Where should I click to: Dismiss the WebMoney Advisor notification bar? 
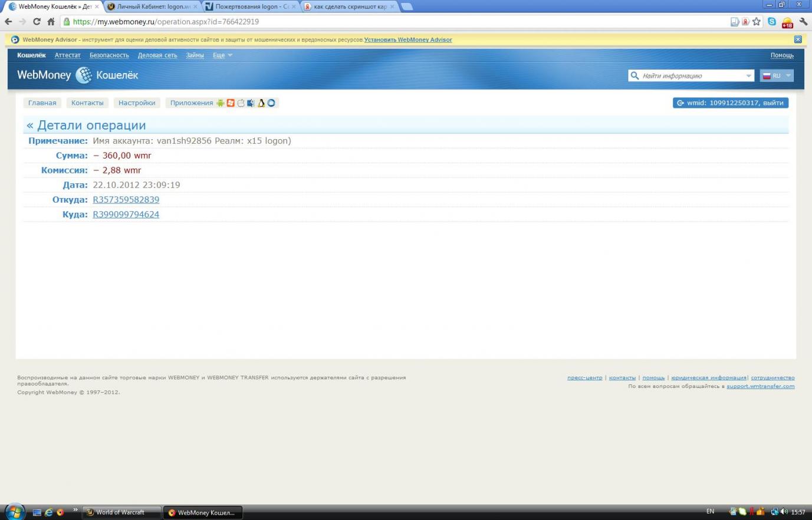point(798,40)
